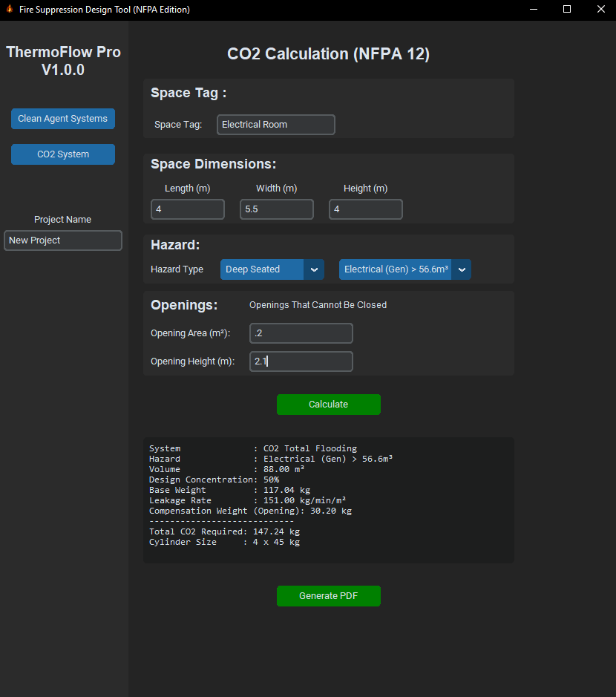Click arrow of Electrical (Gen) combo box

click(462, 269)
